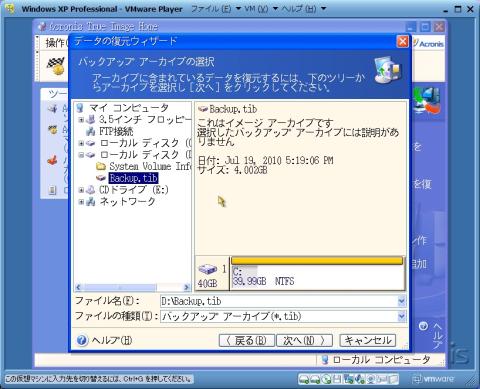Click the tree horizontal scrollbar thumb
Image resolution: width=480 pixels, height=389 pixels.
click(x=119, y=287)
